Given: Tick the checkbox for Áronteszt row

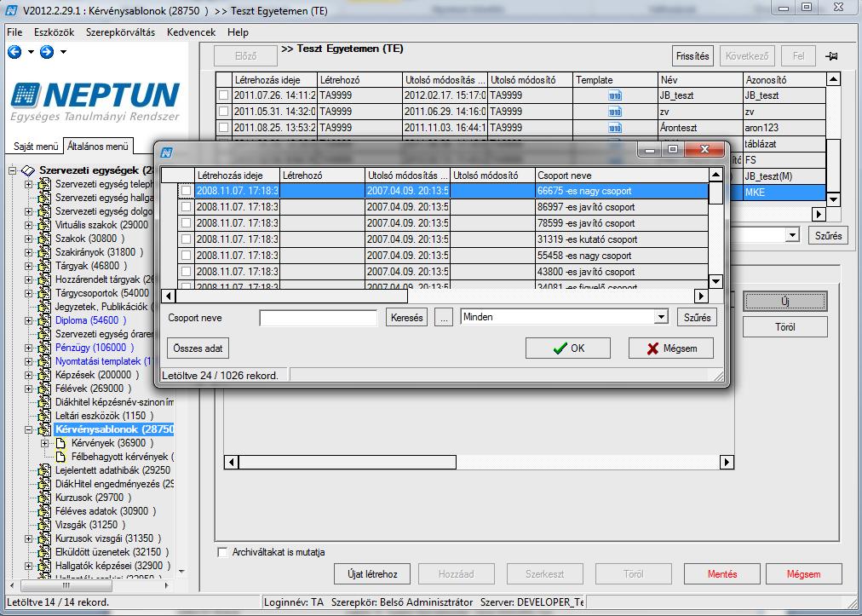Looking at the screenshot, I should tap(223, 128).
